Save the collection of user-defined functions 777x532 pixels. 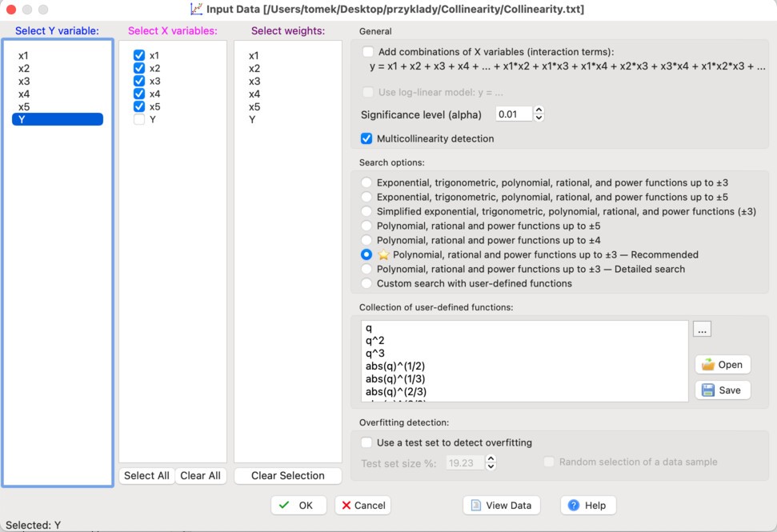point(722,390)
